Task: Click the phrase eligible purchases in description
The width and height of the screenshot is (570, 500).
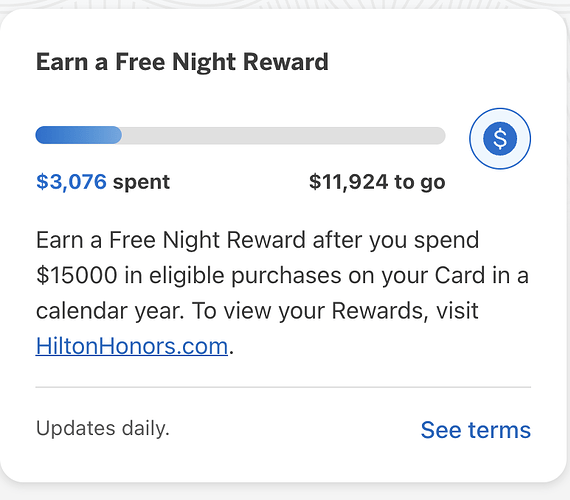Action: click(245, 276)
